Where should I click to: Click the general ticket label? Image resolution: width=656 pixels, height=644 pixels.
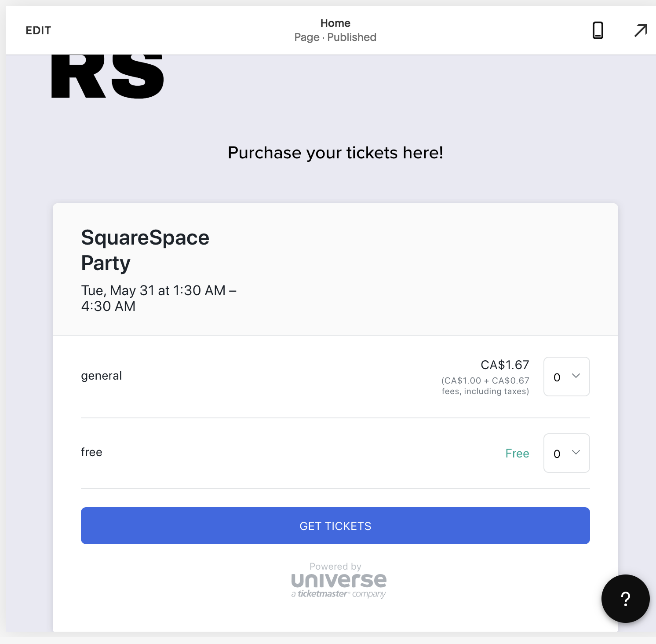[102, 376]
